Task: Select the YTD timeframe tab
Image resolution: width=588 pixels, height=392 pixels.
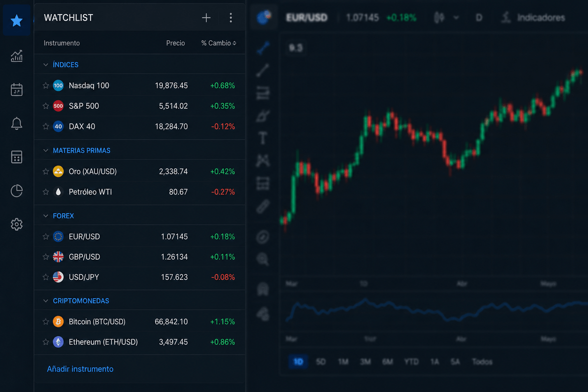Action: coord(411,362)
